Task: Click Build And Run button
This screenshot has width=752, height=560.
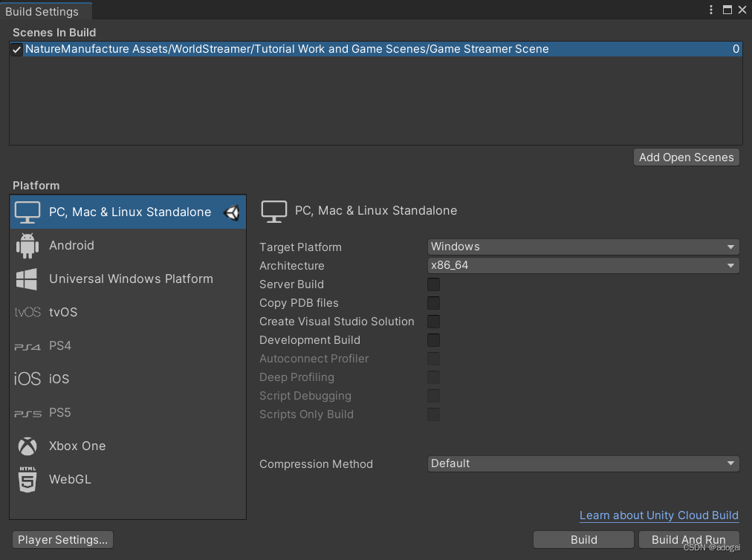Action: [689, 540]
